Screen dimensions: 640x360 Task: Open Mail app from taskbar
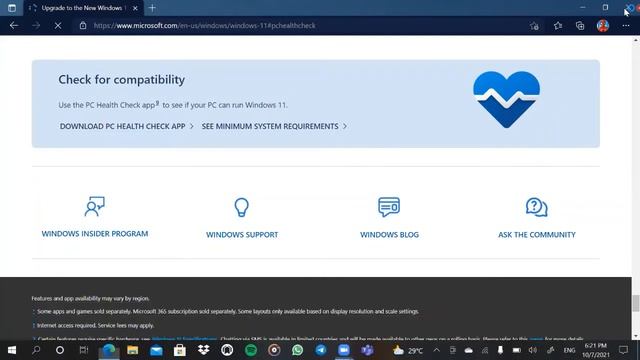(x=156, y=350)
